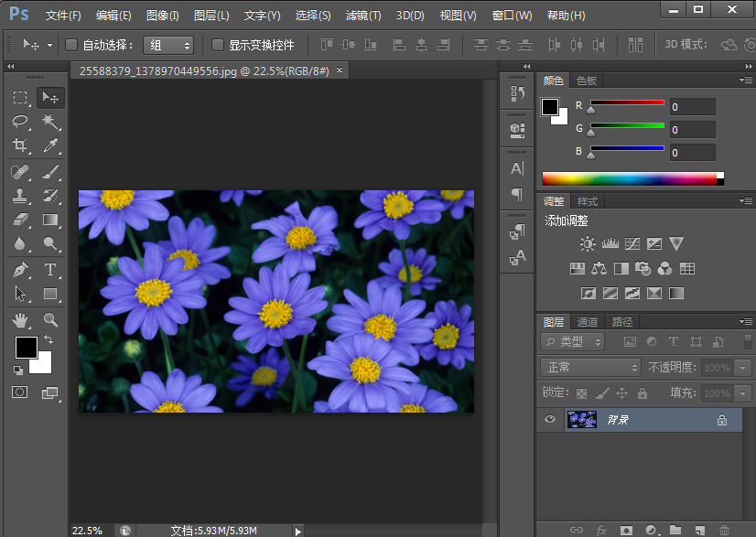This screenshot has width=756, height=537.
Task: Add a Levels adjustment
Action: point(610,244)
